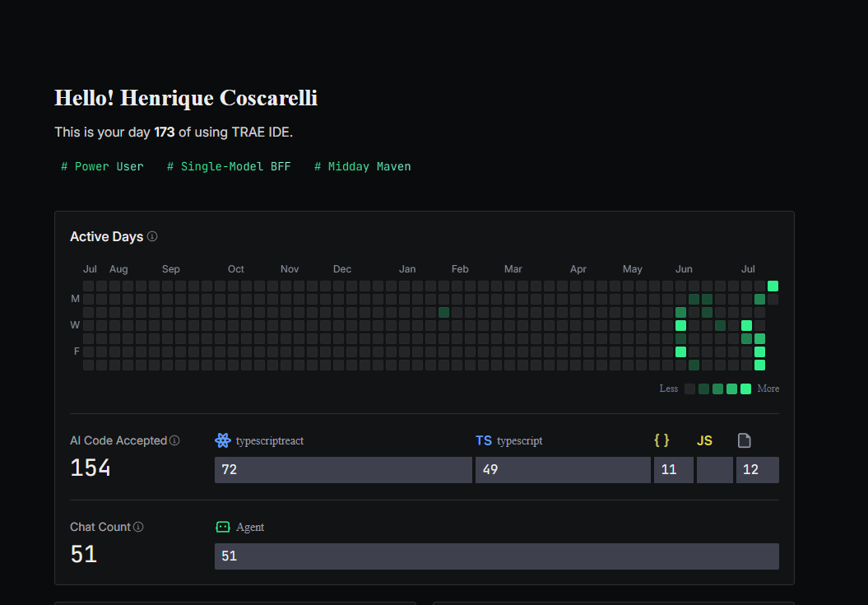
Task: Click the # Midday Maven tag
Action: (x=363, y=167)
